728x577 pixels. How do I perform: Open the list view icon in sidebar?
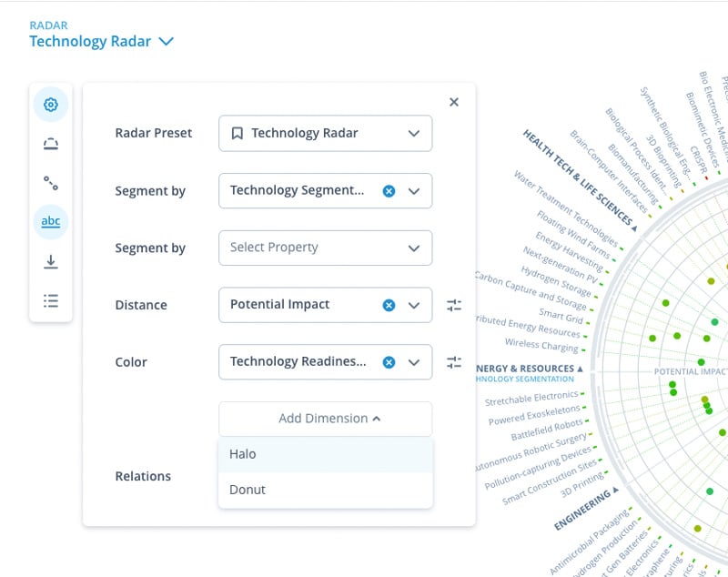pyautogui.click(x=50, y=299)
